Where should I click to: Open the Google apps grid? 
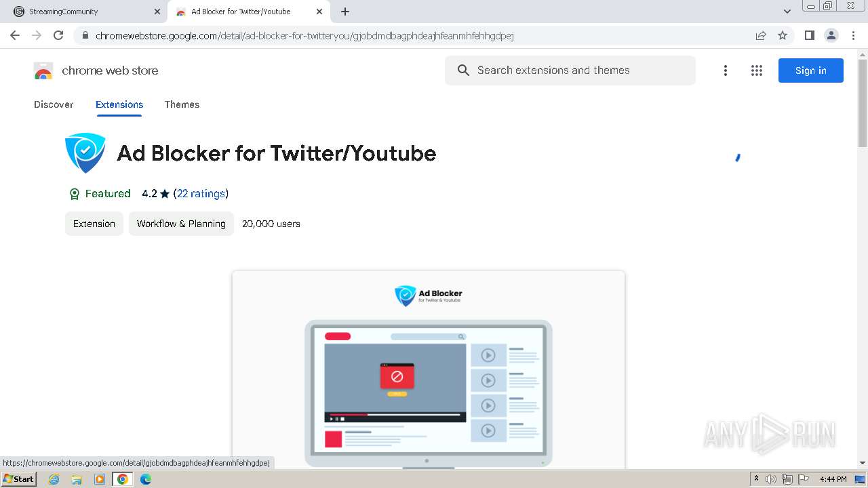(x=757, y=70)
